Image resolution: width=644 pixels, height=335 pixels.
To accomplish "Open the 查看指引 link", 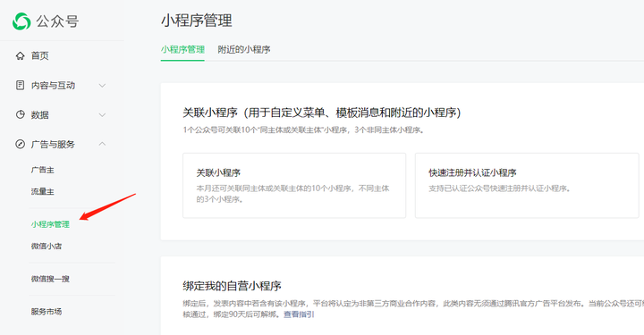I will [299, 314].
